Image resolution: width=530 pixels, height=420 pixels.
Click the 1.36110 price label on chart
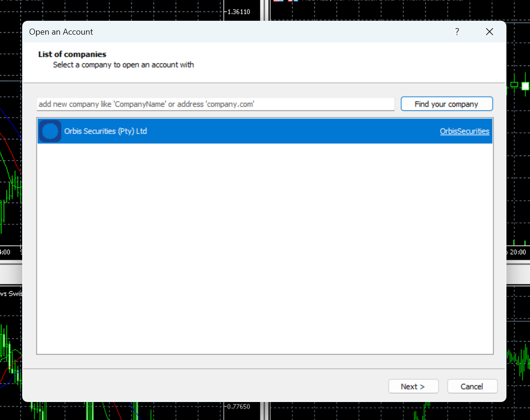238,12
